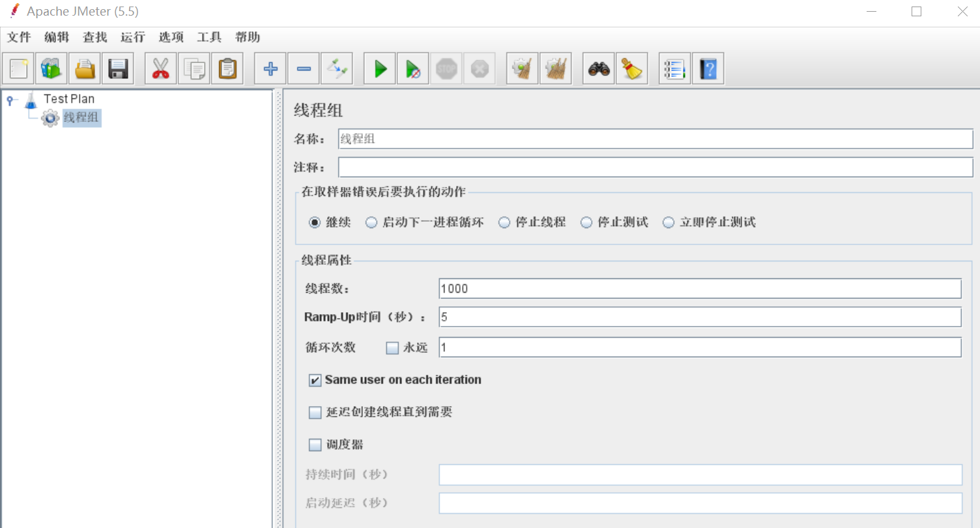Toggle the 永远 loop checkbox
The image size is (980, 528).
[392, 348]
